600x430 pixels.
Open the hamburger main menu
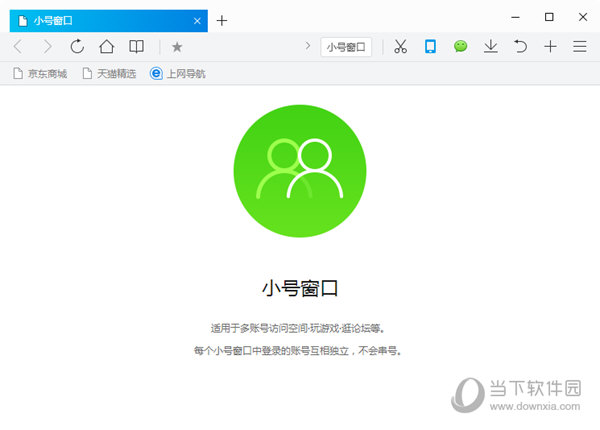[x=580, y=47]
